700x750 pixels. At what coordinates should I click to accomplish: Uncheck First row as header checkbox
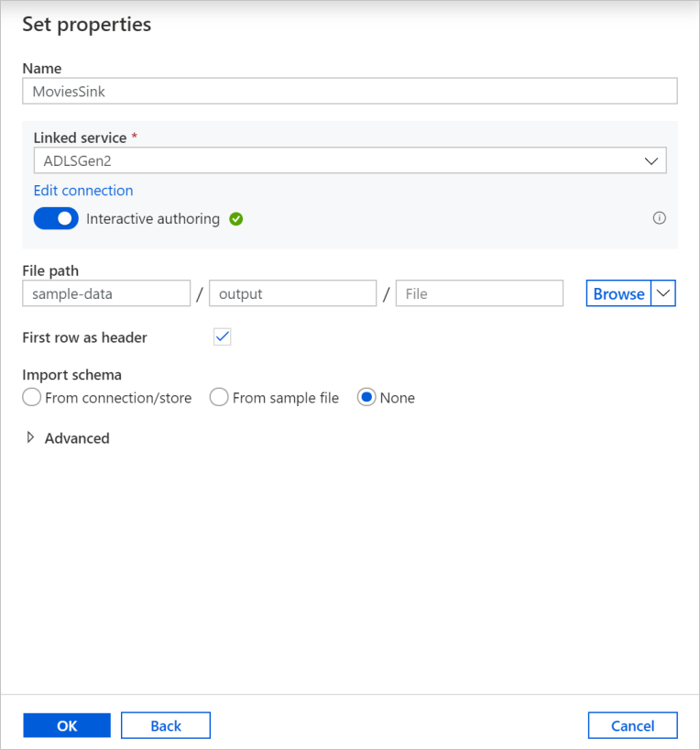222,337
